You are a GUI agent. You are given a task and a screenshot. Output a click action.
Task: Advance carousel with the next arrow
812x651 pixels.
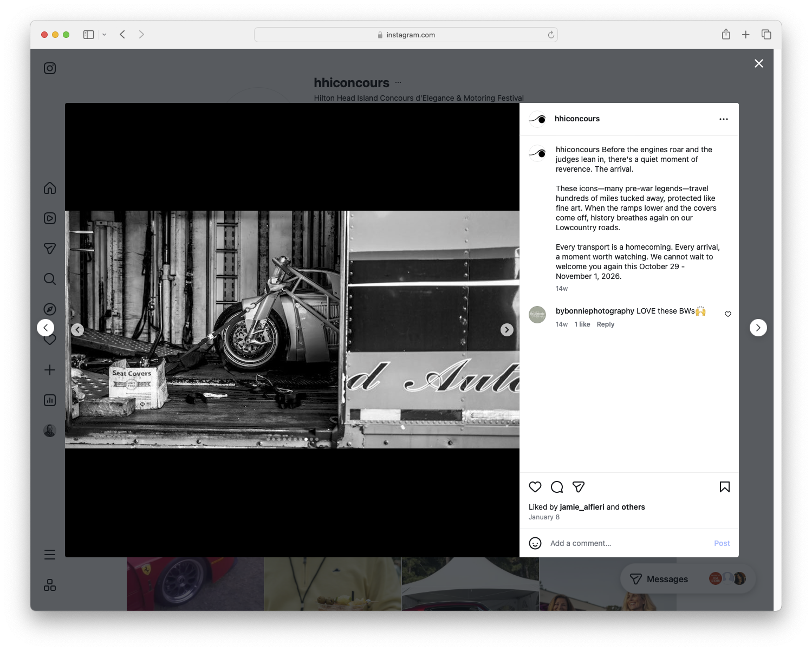tap(506, 329)
